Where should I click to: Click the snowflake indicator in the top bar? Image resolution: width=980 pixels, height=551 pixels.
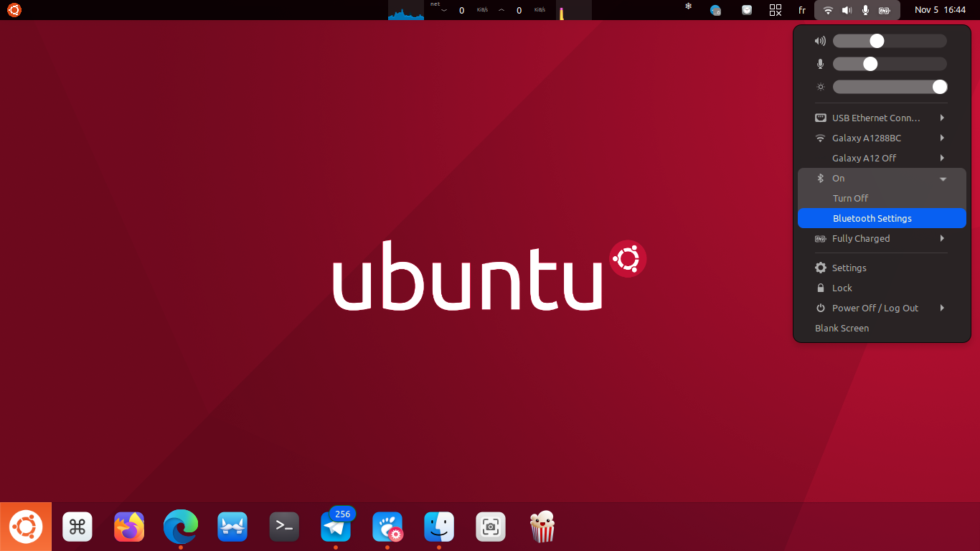point(688,7)
